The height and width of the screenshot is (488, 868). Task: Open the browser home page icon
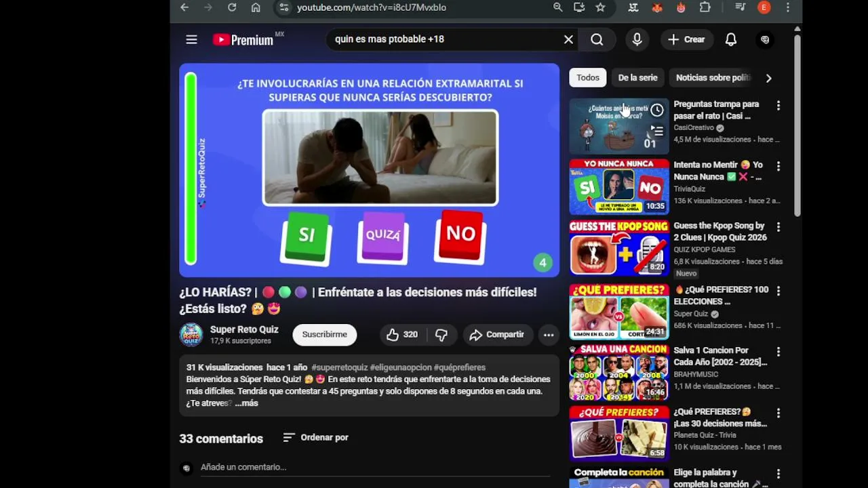point(256,7)
